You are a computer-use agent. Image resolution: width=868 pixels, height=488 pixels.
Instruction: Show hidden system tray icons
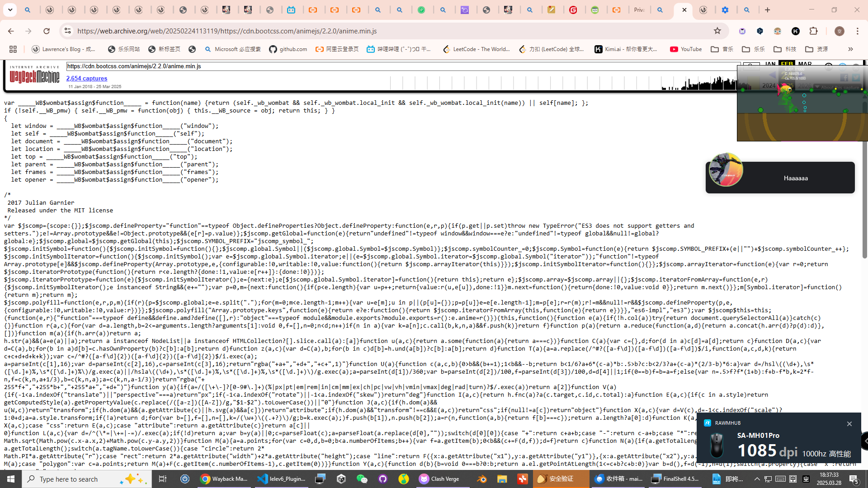coord(757,479)
